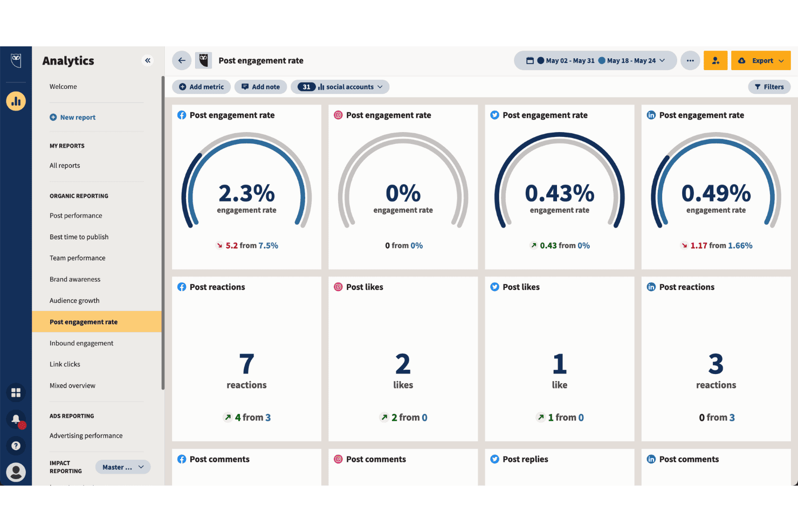Open Team performance in sidebar
Image resolution: width=798 pixels, height=532 pixels.
point(78,258)
